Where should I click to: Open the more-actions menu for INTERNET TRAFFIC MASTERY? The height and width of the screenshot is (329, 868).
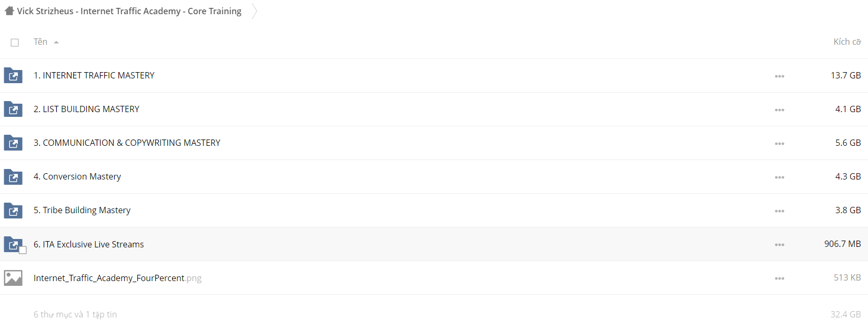(780, 76)
